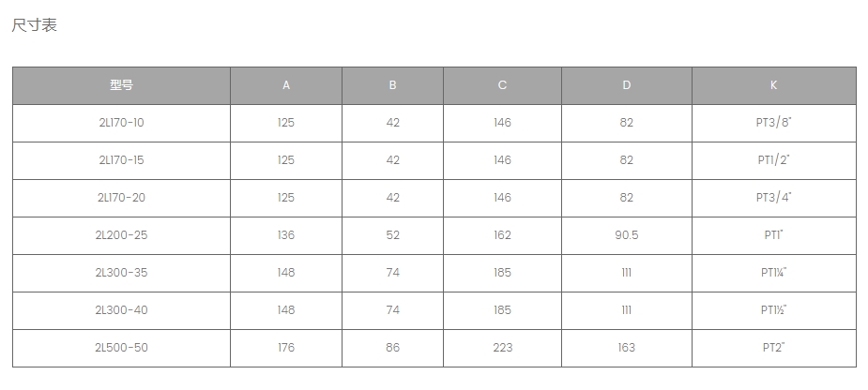This screenshot has height=390, width=868.
Task: Select the 2L500-50 model cell
Action: pos(121,348)
